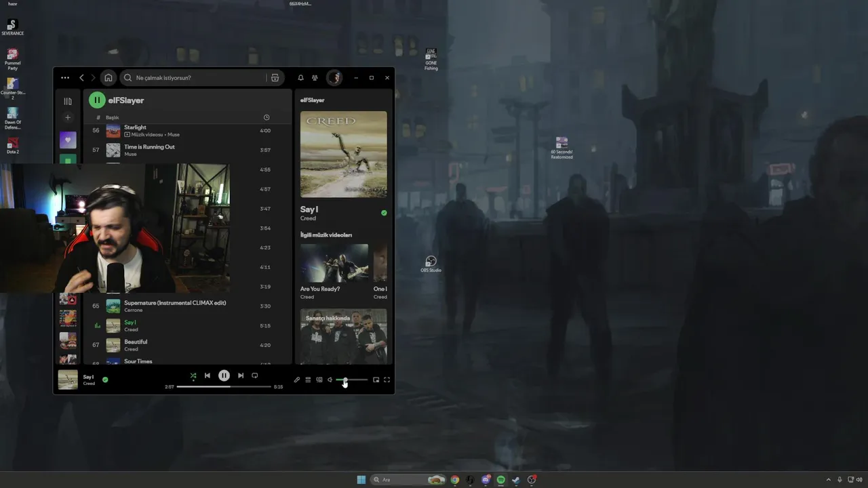Open 'Say I' title in Now Playing panel
Screen dimensions: 868x488
click(309, 209)
